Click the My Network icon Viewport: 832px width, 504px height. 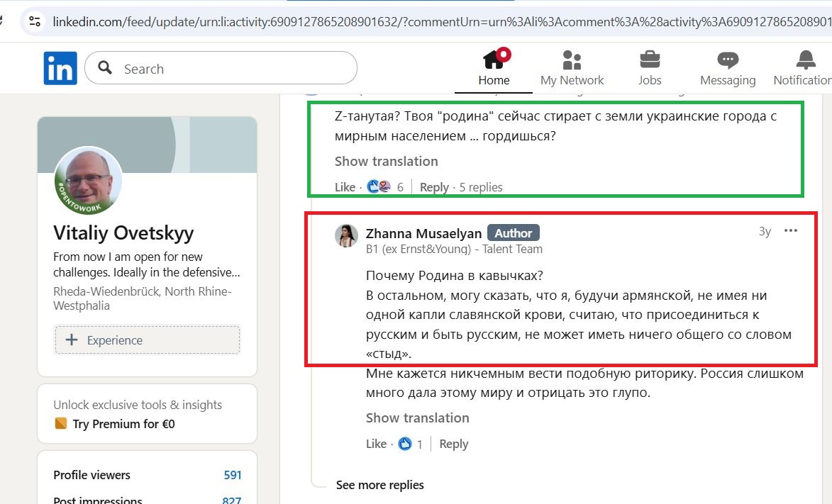572,59
